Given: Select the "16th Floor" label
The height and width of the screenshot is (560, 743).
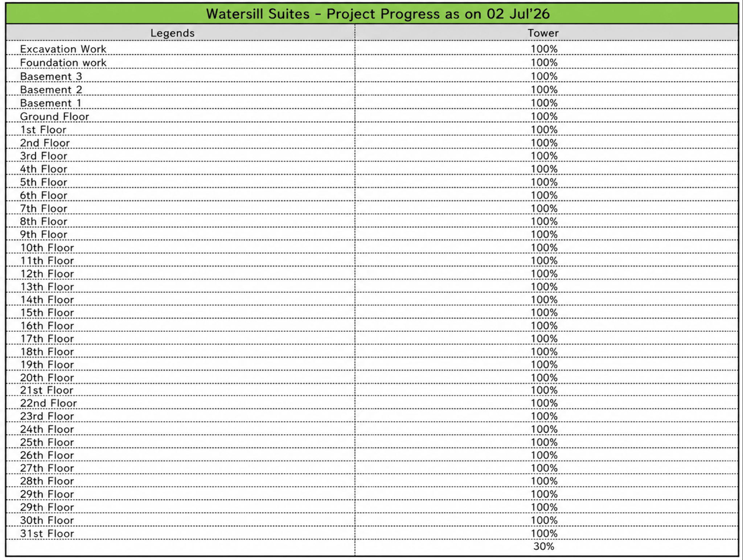Looking at the screenshot, I should (x=47, y=326).
